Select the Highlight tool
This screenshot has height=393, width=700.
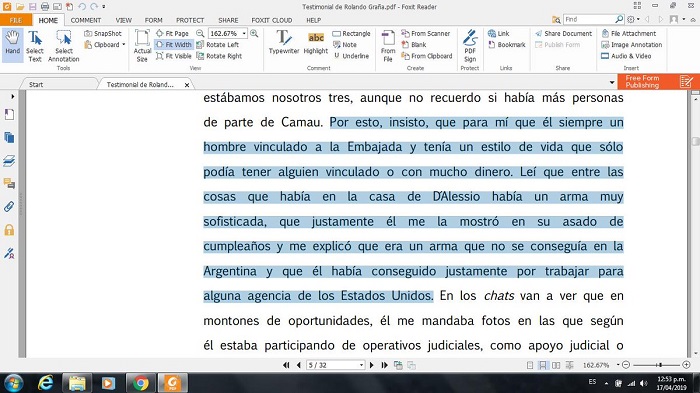pyautogui.click(x=316, y=42)
